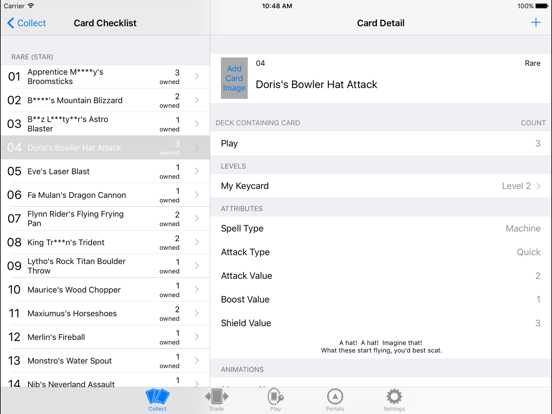Open the Play tab in bottom bar
This screenshot has width=552, height=414.
pos(276,399)
